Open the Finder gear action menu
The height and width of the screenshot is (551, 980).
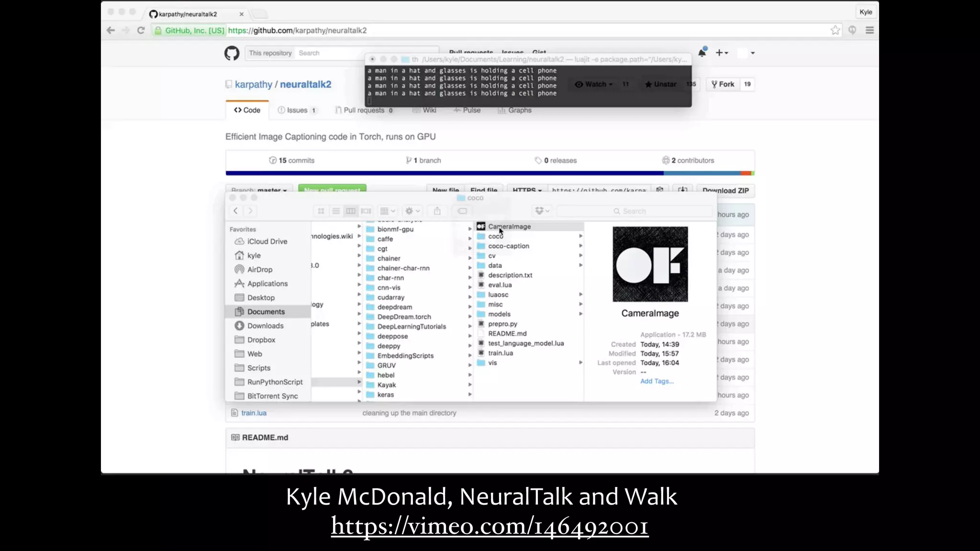pyautogui.click(x=412, y=211)
